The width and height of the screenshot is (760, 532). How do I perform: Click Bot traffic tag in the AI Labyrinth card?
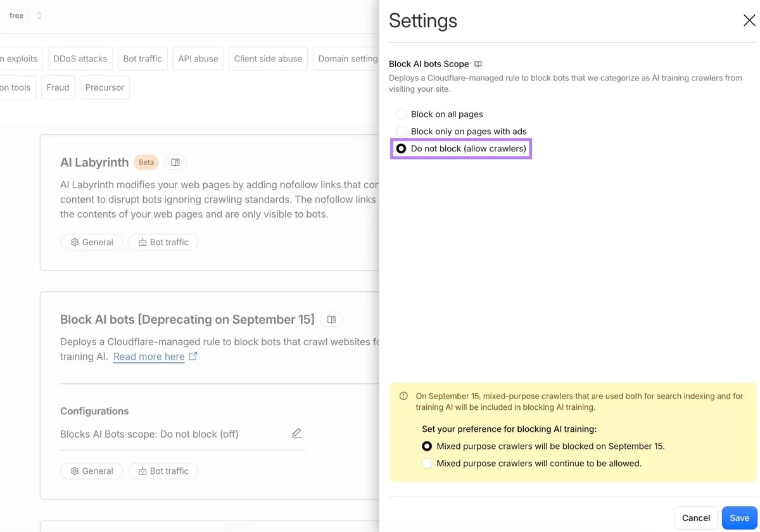[163, 242]
